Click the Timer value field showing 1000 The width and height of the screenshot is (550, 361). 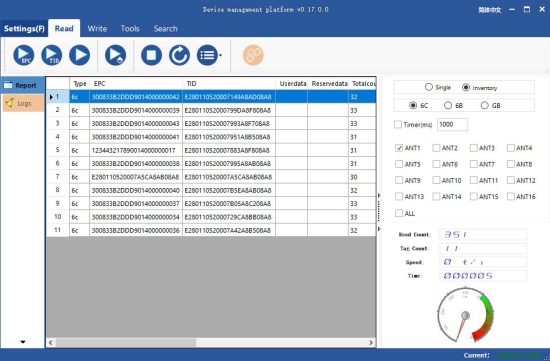click(x=452, y=125)
